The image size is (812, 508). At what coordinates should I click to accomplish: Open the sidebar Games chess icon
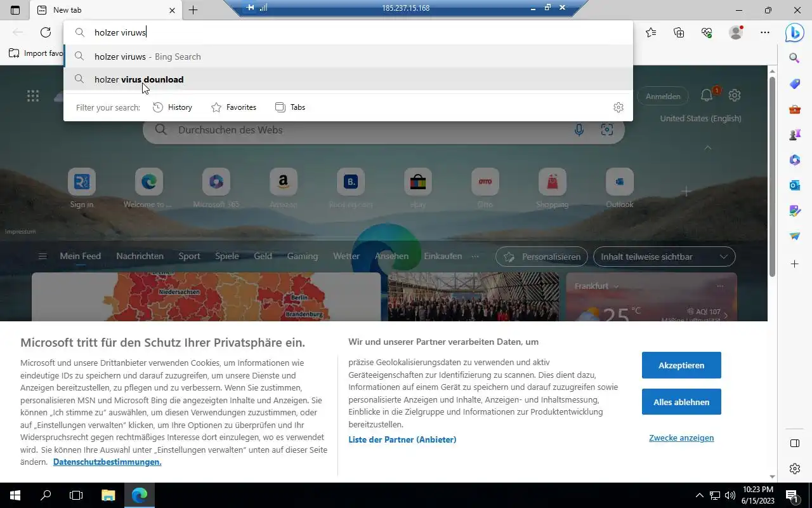[794, 135]
